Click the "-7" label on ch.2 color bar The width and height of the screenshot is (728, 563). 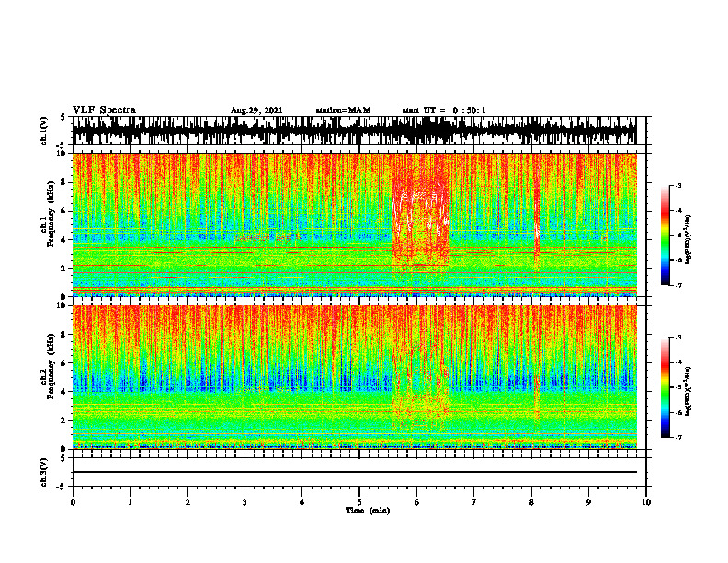(x=678, y=437)
